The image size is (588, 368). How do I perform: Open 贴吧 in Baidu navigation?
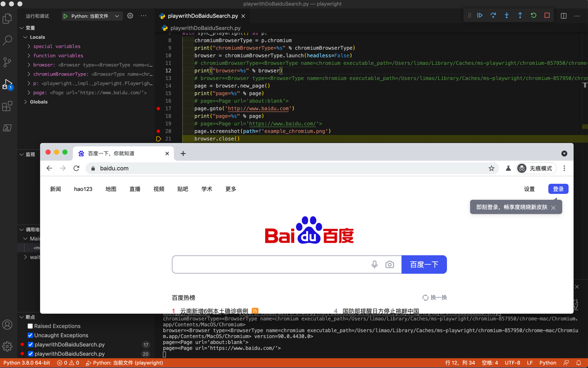click(183, 189)
